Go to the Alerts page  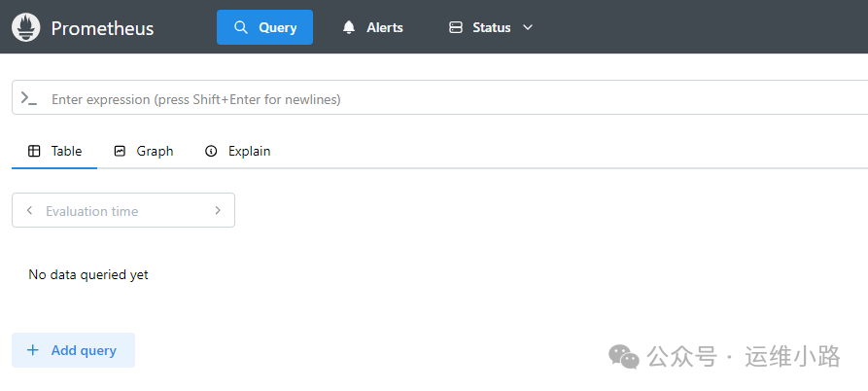coord(372,27)
